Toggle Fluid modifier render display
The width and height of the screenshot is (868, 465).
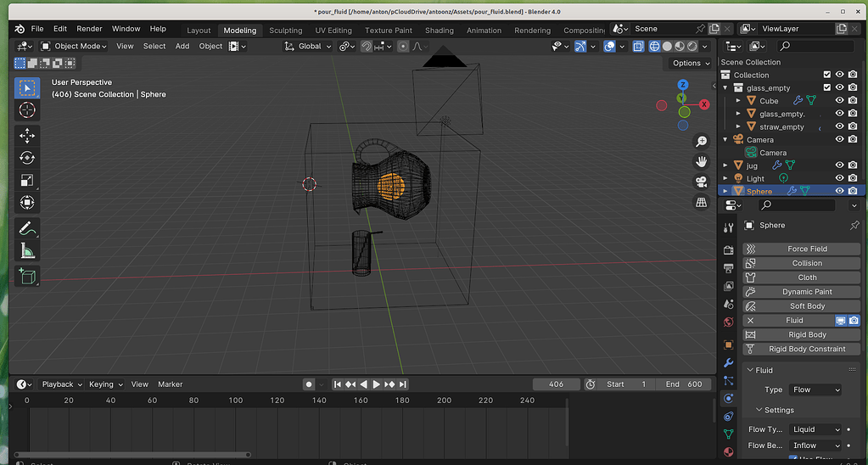pos(854,321)
